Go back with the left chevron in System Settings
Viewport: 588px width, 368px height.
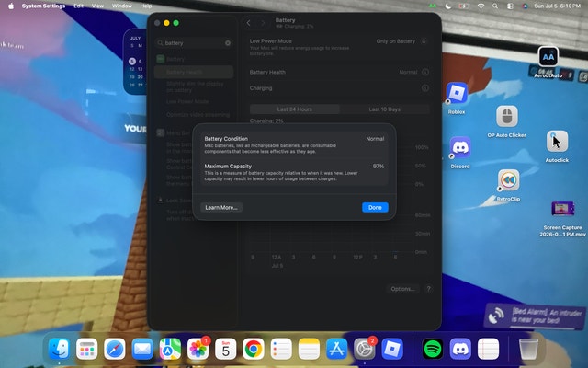coord(248,23)
